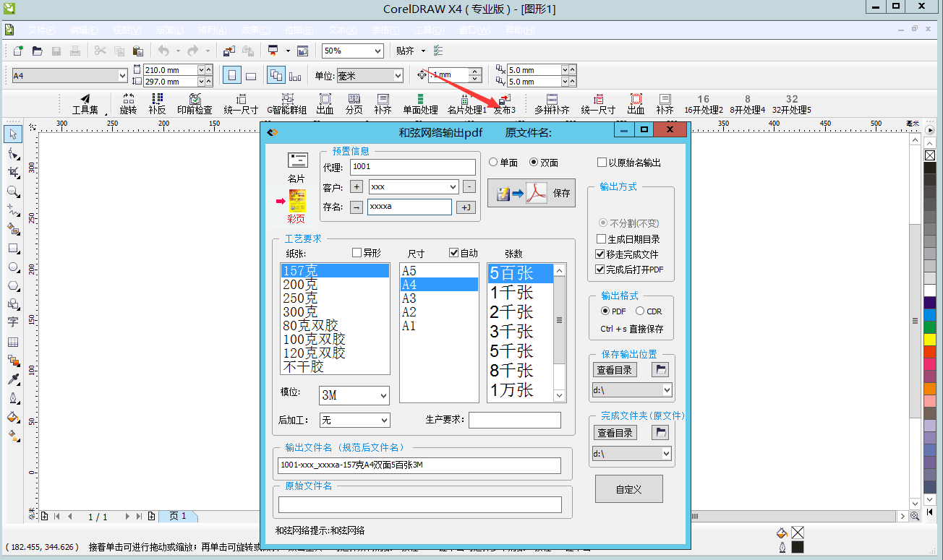Screen dimensions: 943x560
Task: Select 300克 in the paper list
Action: (336, 312)
